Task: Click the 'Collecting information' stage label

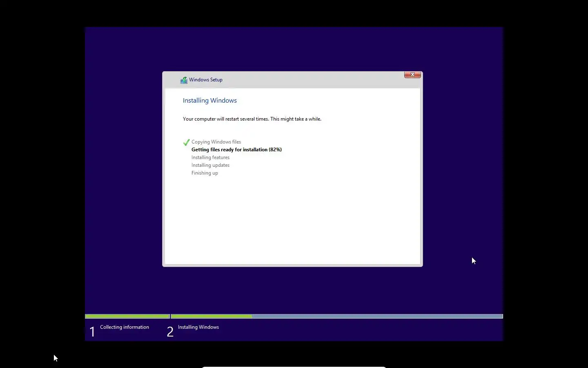Action: point(125,327)
